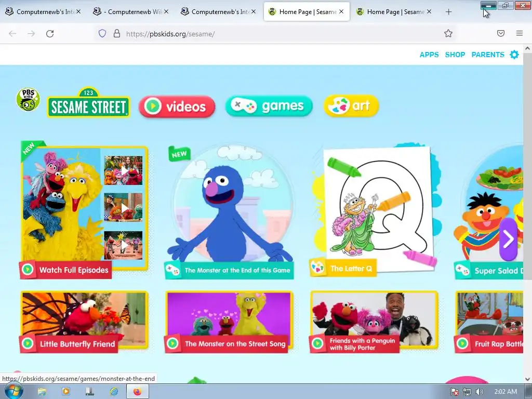The image size is (532, 399).
Task: Click the browser Back arrow
Action: tap(12, 34)
